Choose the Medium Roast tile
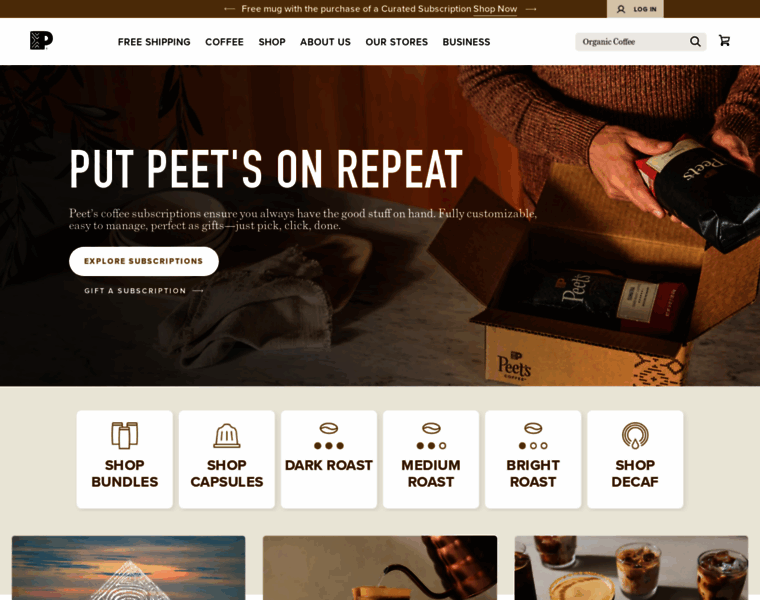Screen dimensions: 760x600 coord(431,459)
